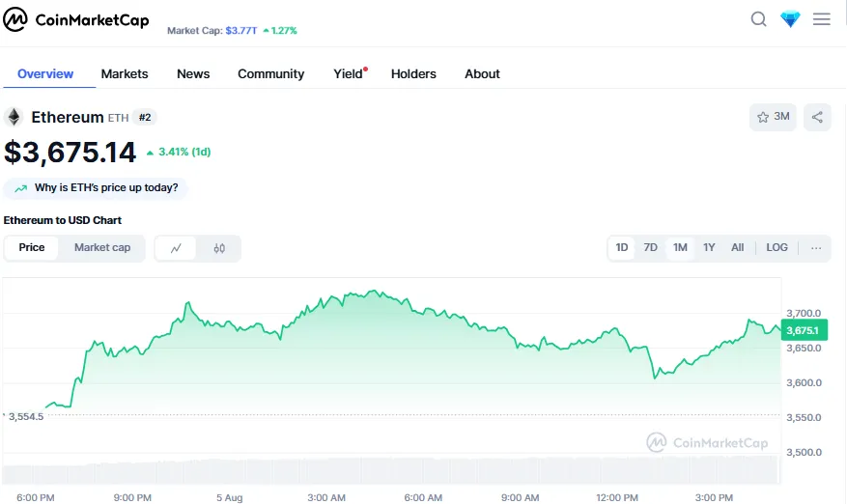Click the CoinMarketCap logo
Screen dimensions: 847x504
coord(76,20)
